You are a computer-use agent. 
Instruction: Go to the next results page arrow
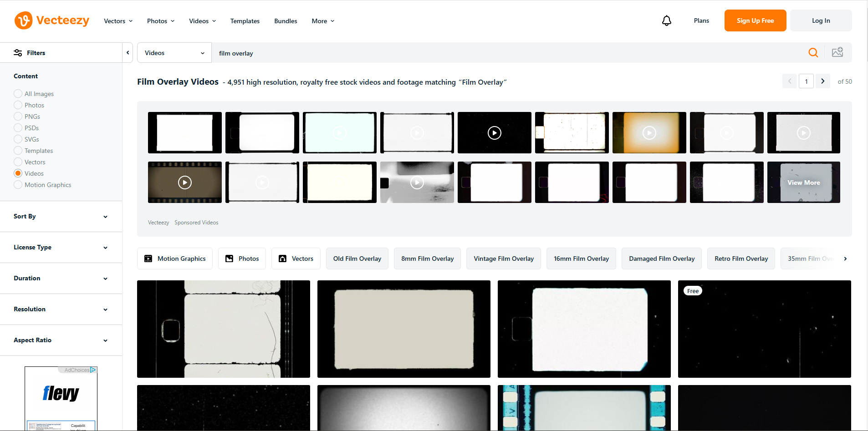click(x=822, y=81)
